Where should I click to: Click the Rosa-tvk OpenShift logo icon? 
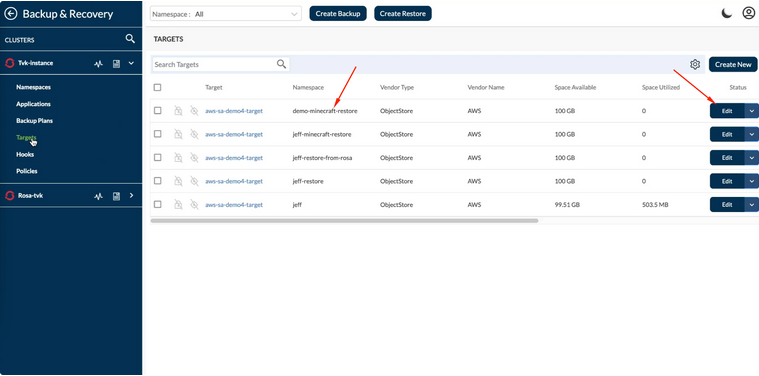pos(9,196)
